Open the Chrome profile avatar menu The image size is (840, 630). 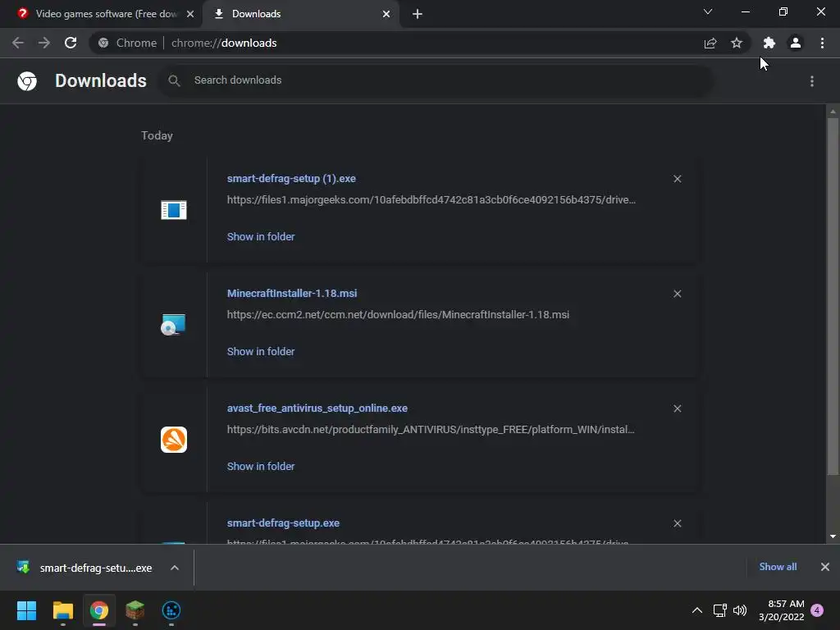[796, 43]
